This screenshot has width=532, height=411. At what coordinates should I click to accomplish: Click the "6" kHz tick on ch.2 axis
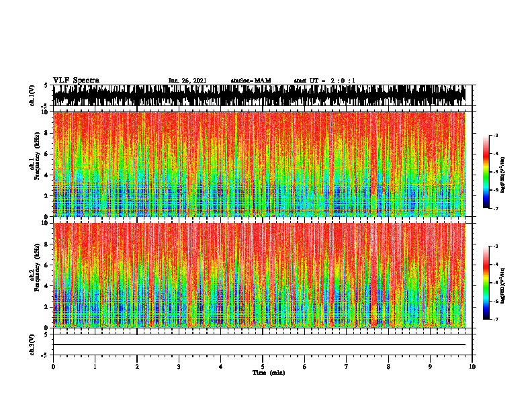point(48,265)
